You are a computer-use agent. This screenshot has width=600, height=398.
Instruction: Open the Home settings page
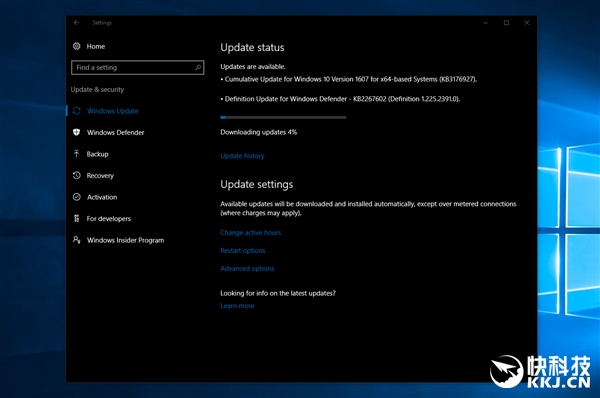point(96,46)
